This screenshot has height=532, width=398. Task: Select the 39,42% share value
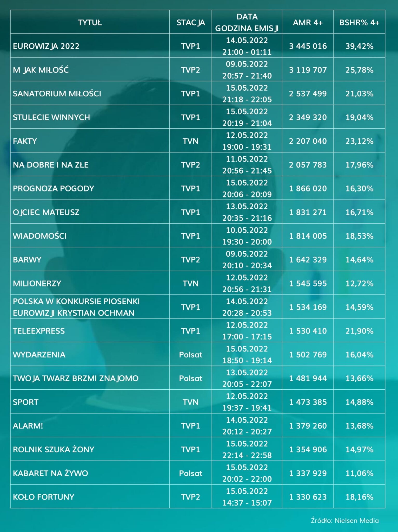359,46
